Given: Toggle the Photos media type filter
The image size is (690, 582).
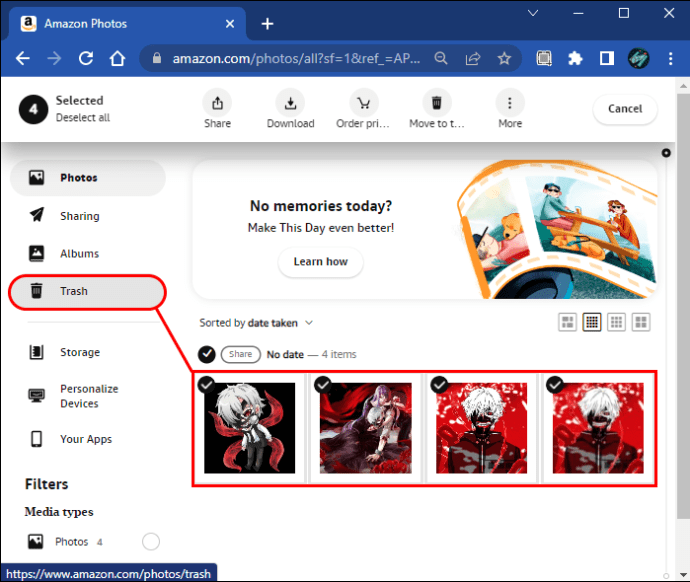Looking at the screenshot, I should [x=151, y=542].
